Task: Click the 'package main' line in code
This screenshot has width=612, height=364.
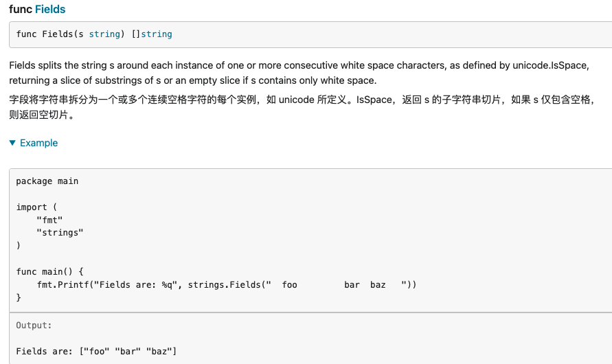Action: [x=47, y=181]
